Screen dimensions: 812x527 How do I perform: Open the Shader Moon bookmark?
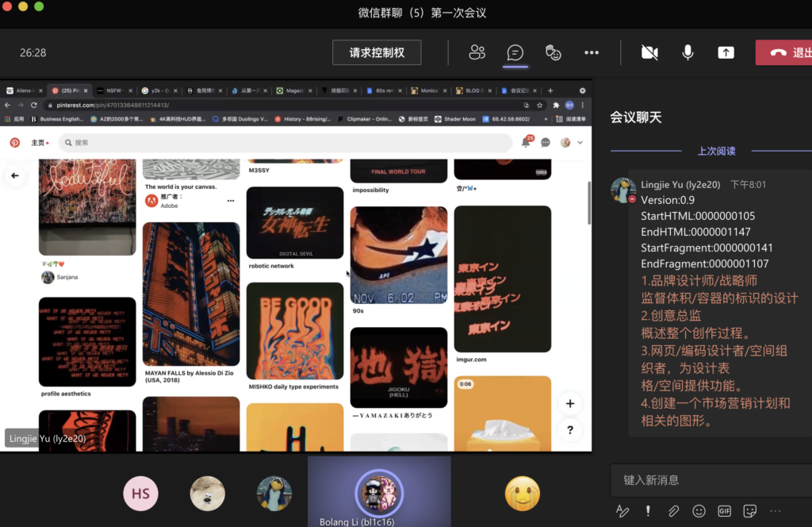click(454, 119)
